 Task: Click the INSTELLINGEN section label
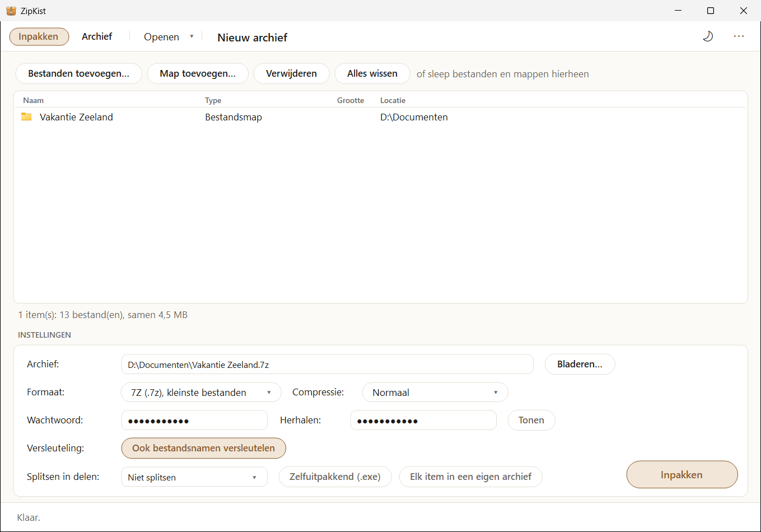click(x=44, y=335)
